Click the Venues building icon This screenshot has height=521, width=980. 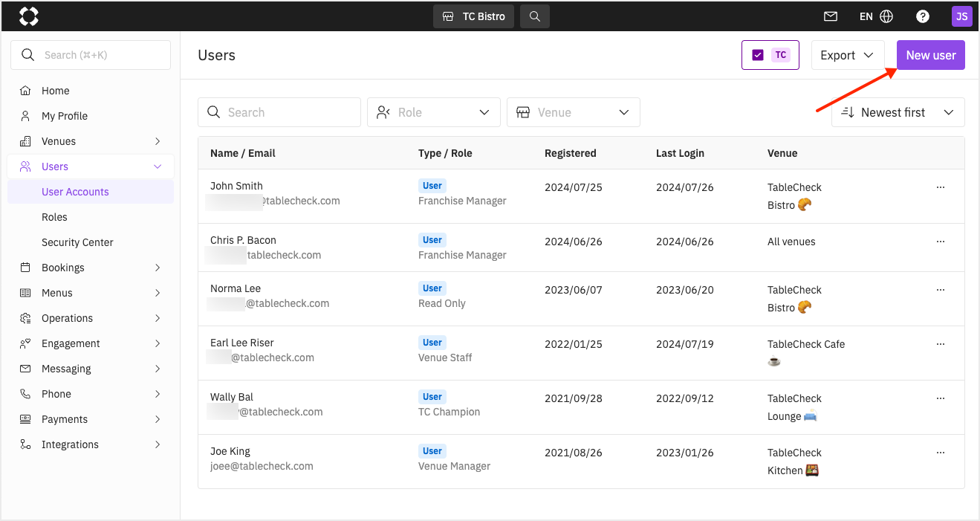26,141
